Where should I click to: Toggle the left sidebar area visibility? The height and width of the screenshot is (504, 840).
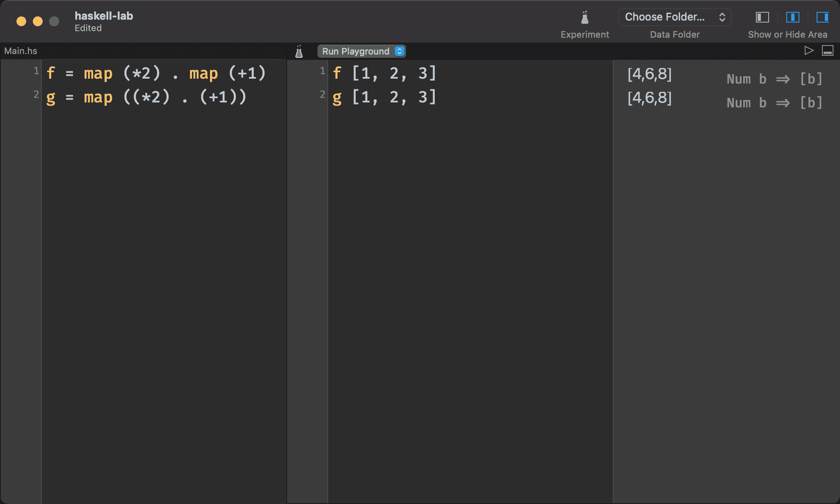(762, 17)
